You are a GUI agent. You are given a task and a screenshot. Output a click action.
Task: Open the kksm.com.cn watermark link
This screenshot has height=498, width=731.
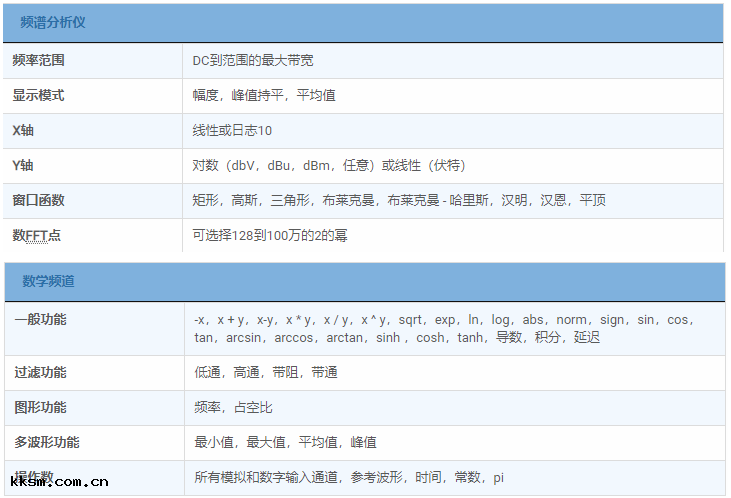[58, 482]
